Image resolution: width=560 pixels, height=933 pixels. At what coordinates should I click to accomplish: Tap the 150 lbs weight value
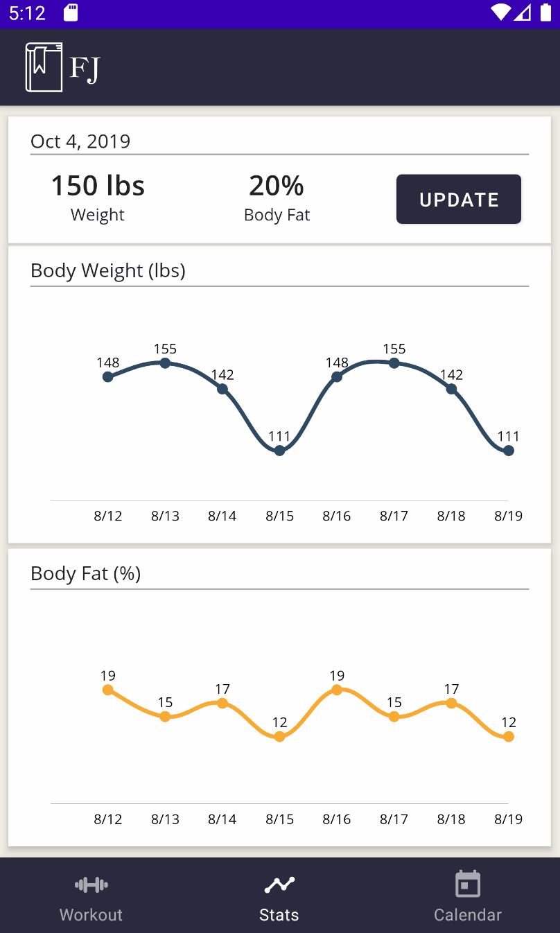coord(97,185)
